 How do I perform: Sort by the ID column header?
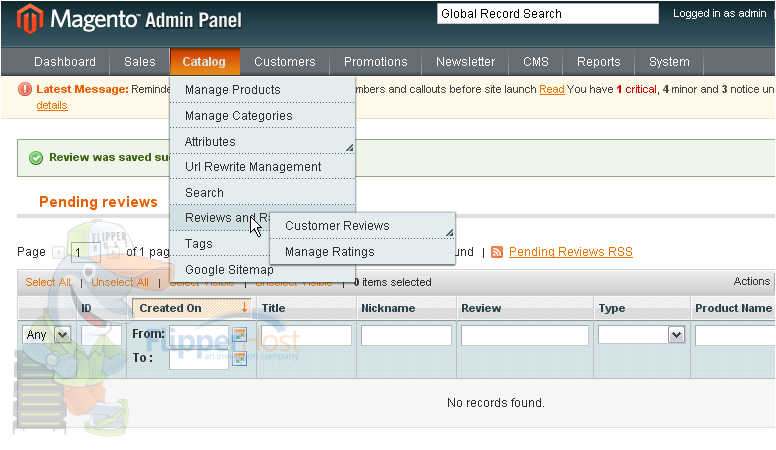point(86,308)
